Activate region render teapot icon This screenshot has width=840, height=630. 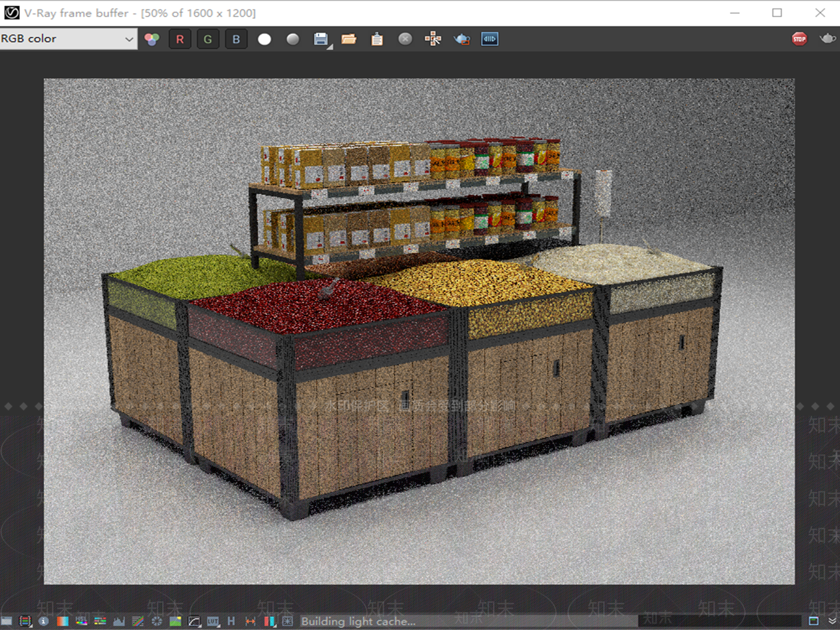(x=461, y=39)
